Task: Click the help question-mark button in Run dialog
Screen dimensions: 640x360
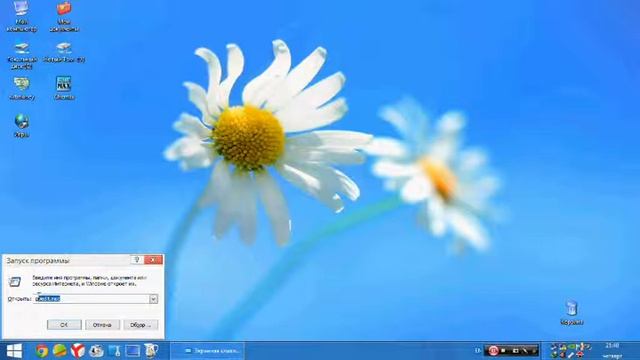Action: (x=137, y=260)
